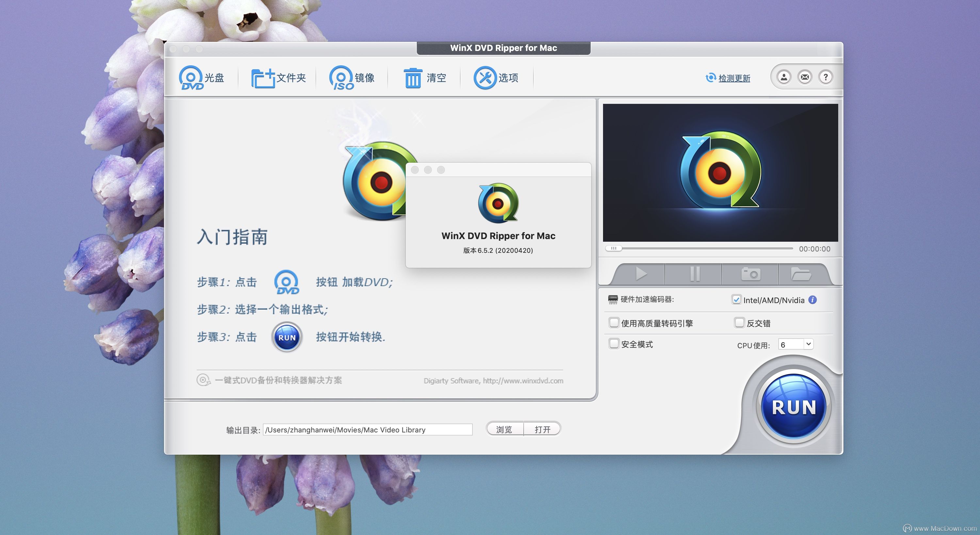Image resolution: width=980 pixels, height=535 pixels.
Task: Load an ISO with the 镜像 button
Action: 352,78
